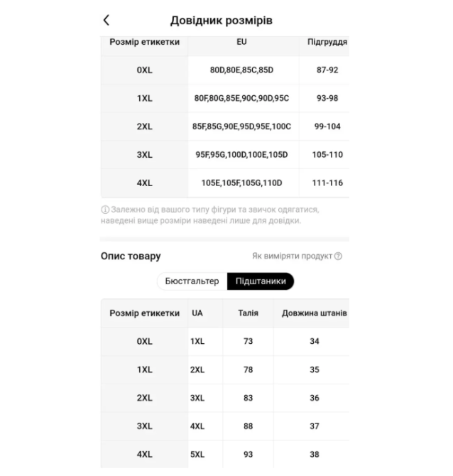453x476 pixels.
Task: Select the 105E,105F,105G,110D size cell
Action: (241, 183)
